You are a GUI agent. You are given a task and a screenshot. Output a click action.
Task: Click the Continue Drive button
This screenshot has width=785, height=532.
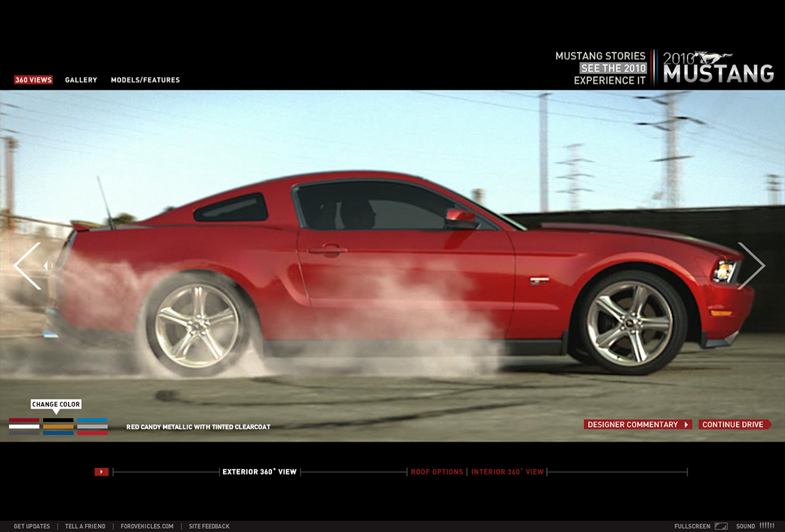pos(735,425)
